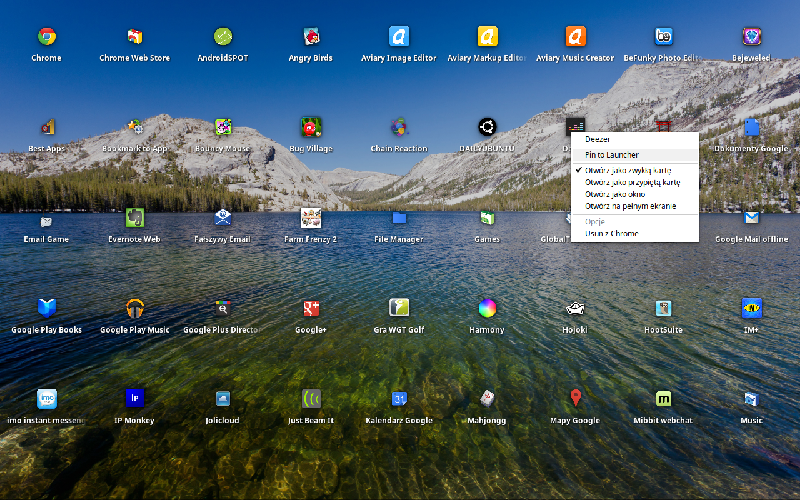
Task: Open Best Apps
Action: pyautogui.click(x=46, y=127)
